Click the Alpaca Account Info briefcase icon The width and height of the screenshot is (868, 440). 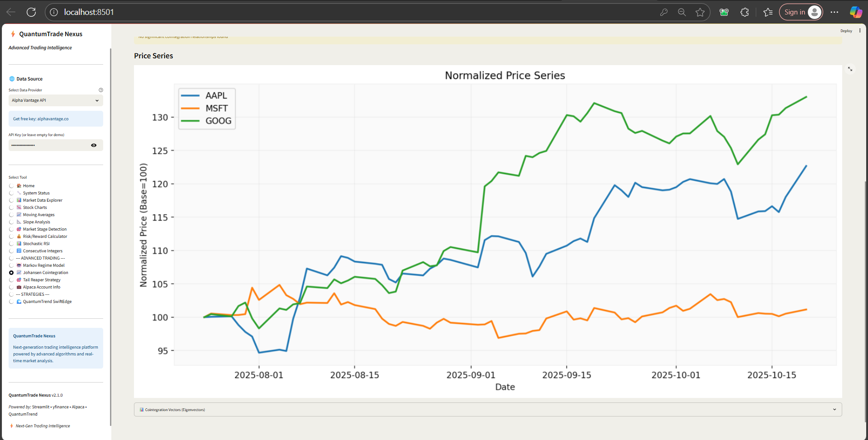point(19,287)
